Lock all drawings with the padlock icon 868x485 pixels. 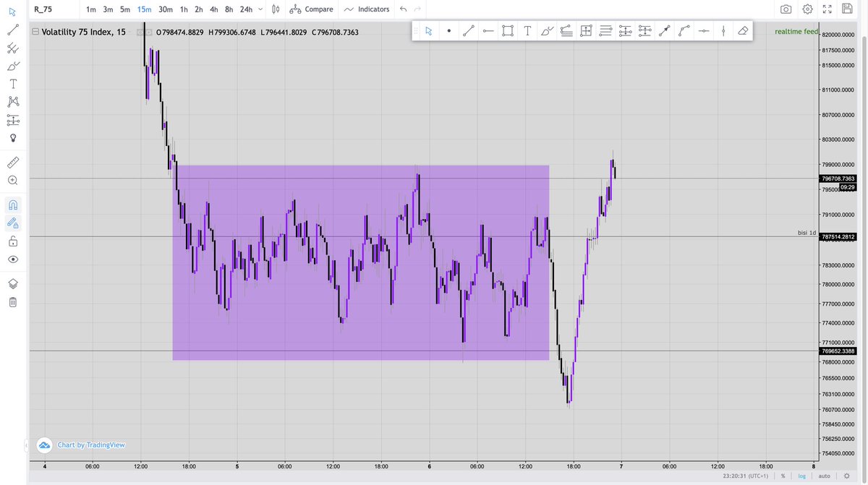12,241
